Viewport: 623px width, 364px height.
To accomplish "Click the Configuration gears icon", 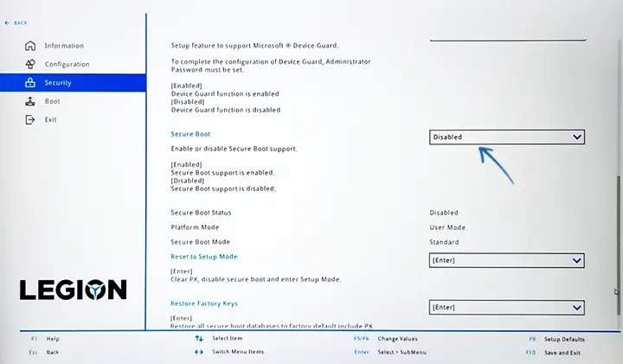I will (30, 64).
